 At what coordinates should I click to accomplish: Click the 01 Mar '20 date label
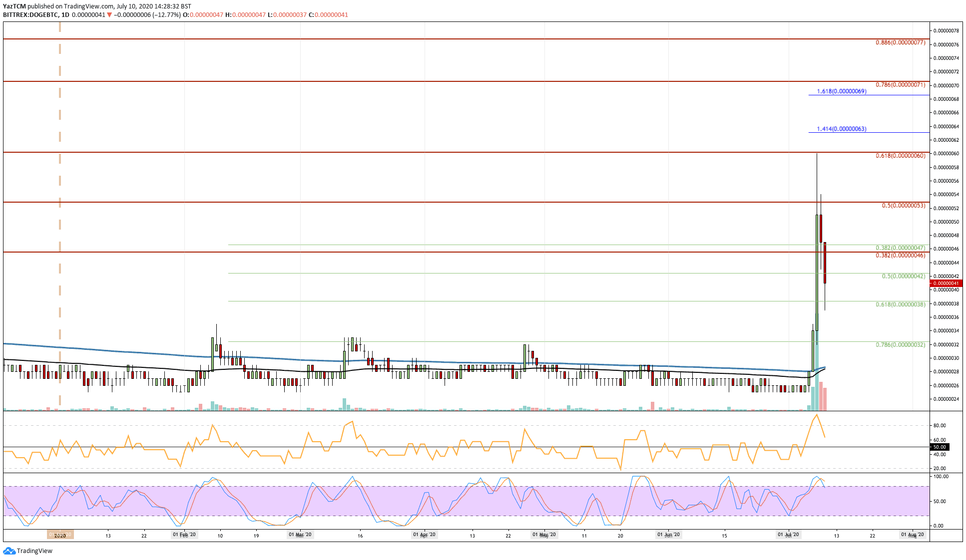tap(300, 535)
